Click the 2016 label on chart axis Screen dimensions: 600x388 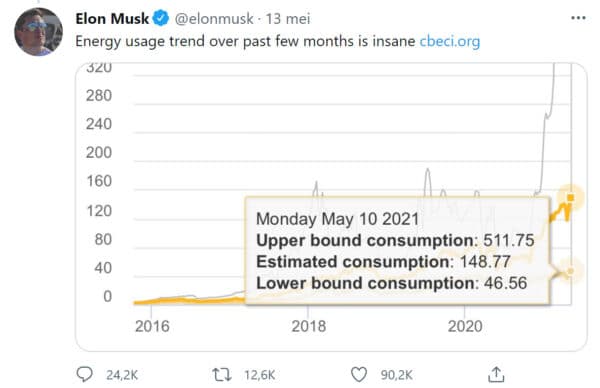click(152, 326)
